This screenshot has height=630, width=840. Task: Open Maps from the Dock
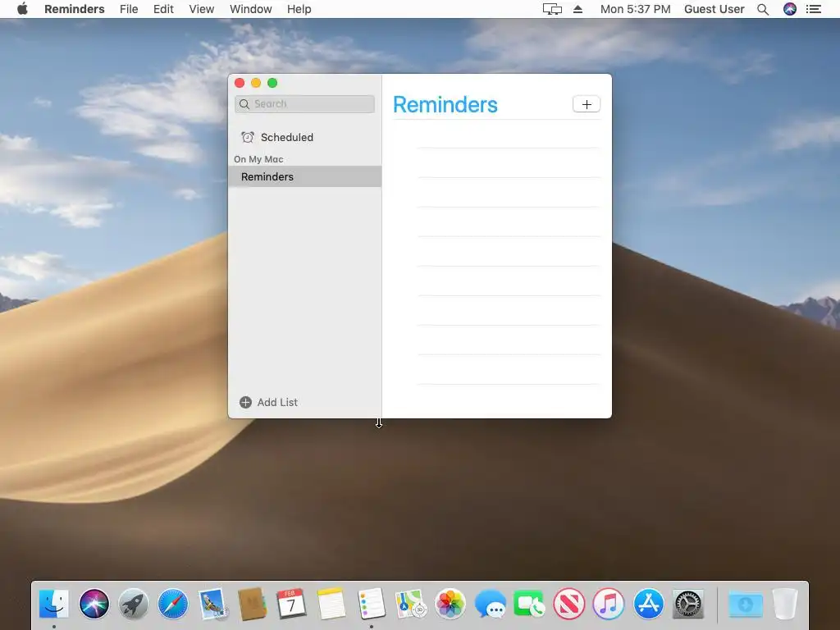click(410, 604)
